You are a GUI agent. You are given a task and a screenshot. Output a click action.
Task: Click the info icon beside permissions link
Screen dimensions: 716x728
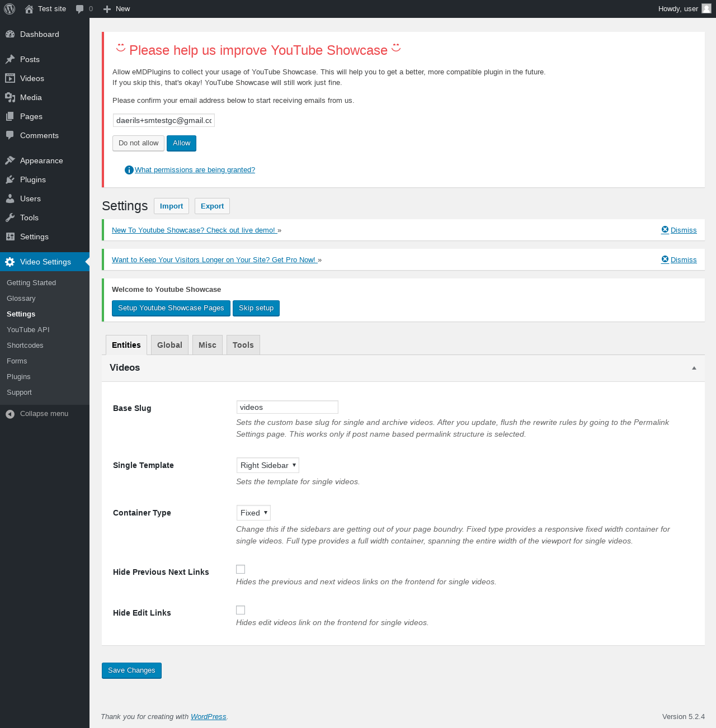tap(129, 170)
